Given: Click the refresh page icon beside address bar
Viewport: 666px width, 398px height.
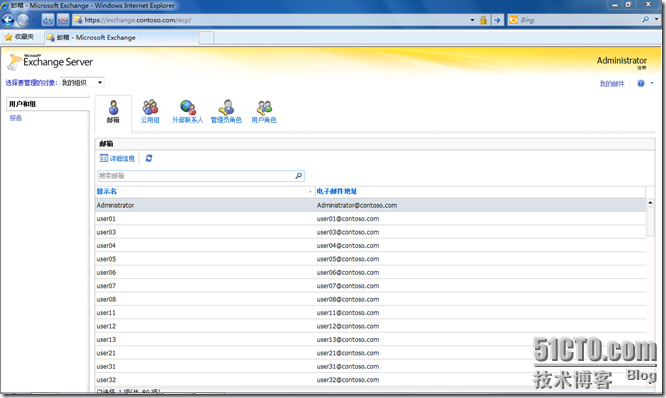Looking at the screenshot, I should [x=48, y=20].
